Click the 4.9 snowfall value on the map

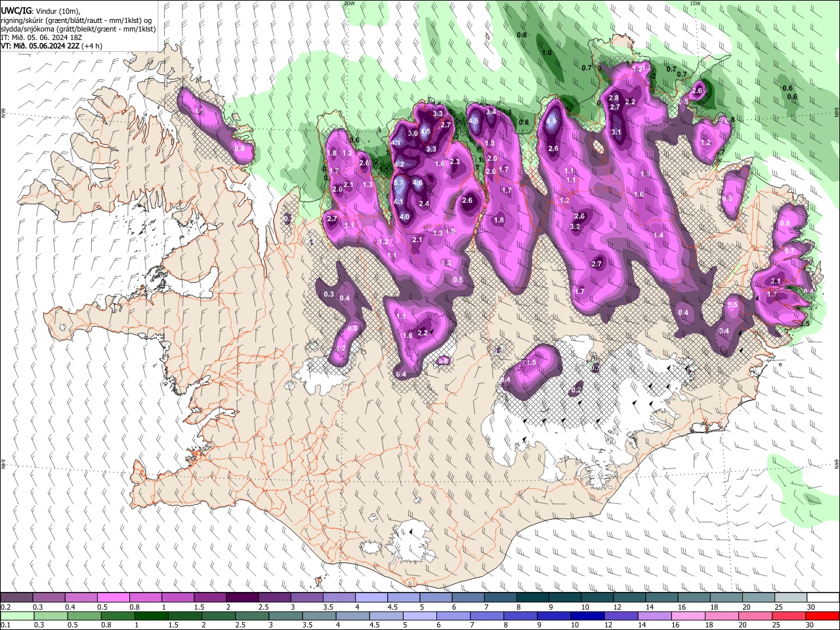pyautogui.click(x=551, y=121)
